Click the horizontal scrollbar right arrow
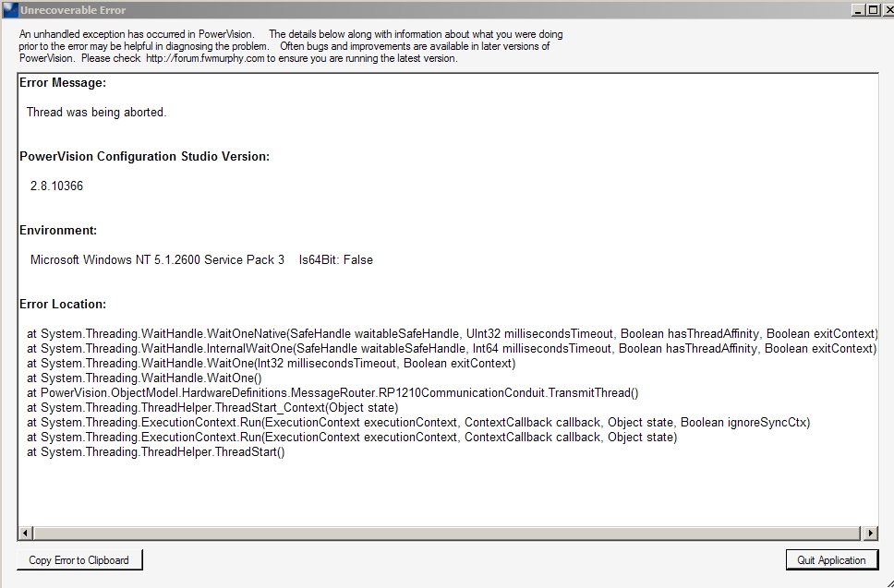Screen dimensions: 894x588 [870, 533]
